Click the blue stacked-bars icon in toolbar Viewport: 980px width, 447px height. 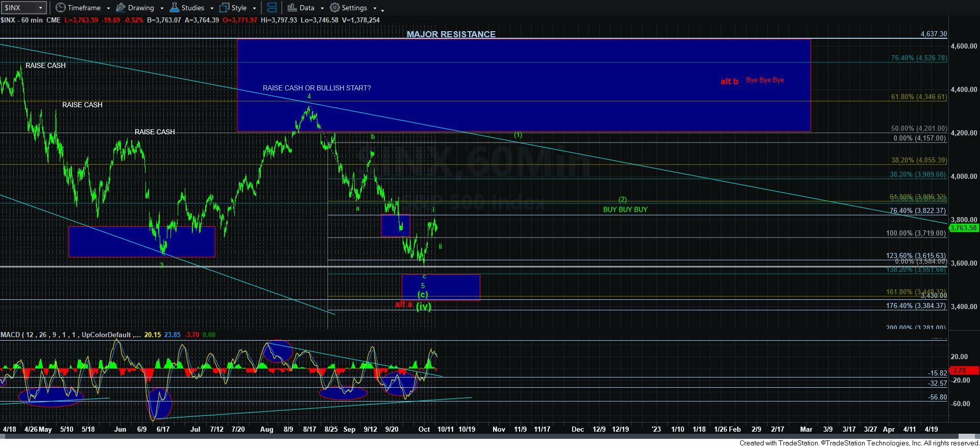[272, 8]
